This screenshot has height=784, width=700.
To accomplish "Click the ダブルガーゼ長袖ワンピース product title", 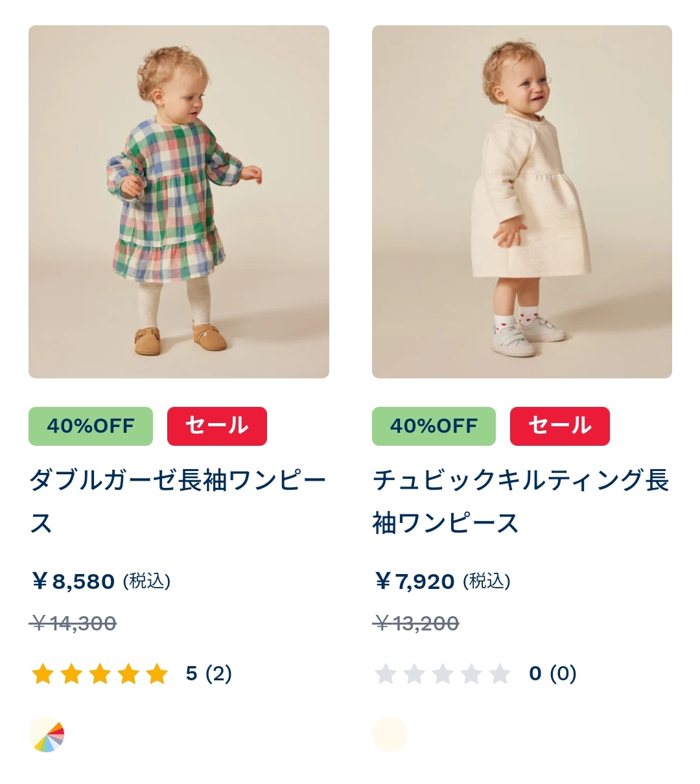I will click(178, 502).
